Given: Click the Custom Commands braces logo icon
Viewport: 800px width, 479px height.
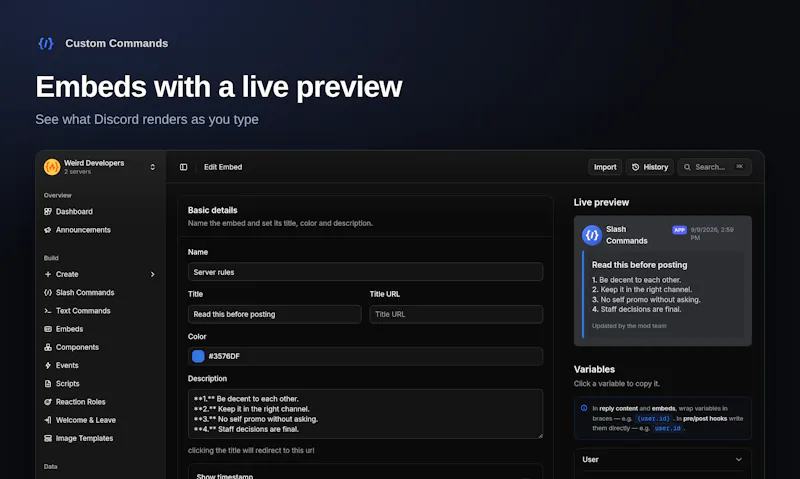Looking at the screenshot, I should (x=46, y=43).
